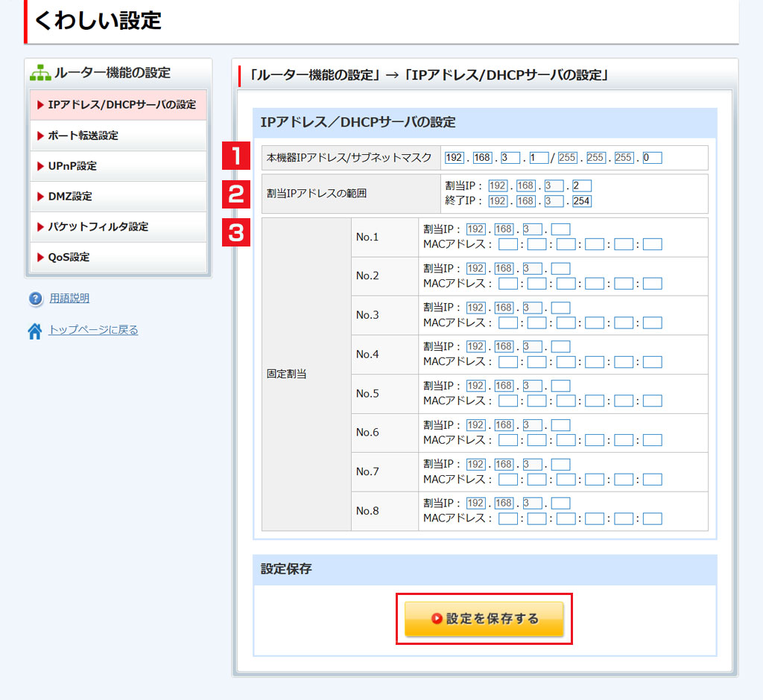Click the red number 1 marker

236,158
